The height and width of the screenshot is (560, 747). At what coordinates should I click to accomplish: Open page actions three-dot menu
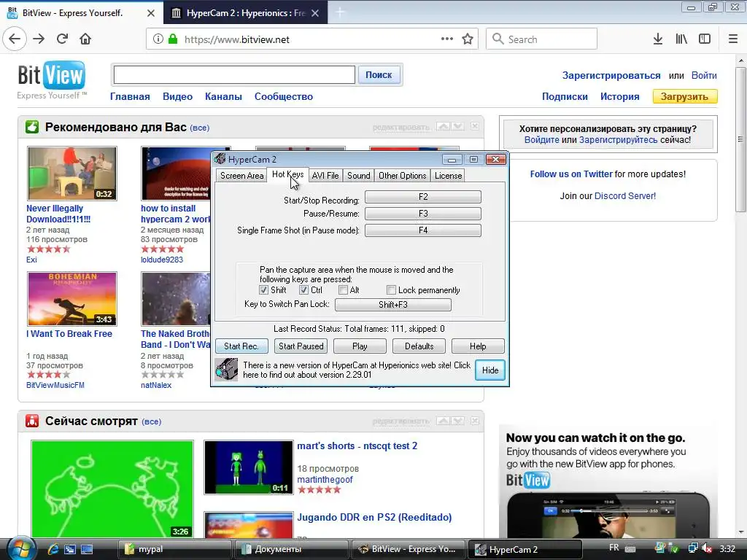(447, 39)
